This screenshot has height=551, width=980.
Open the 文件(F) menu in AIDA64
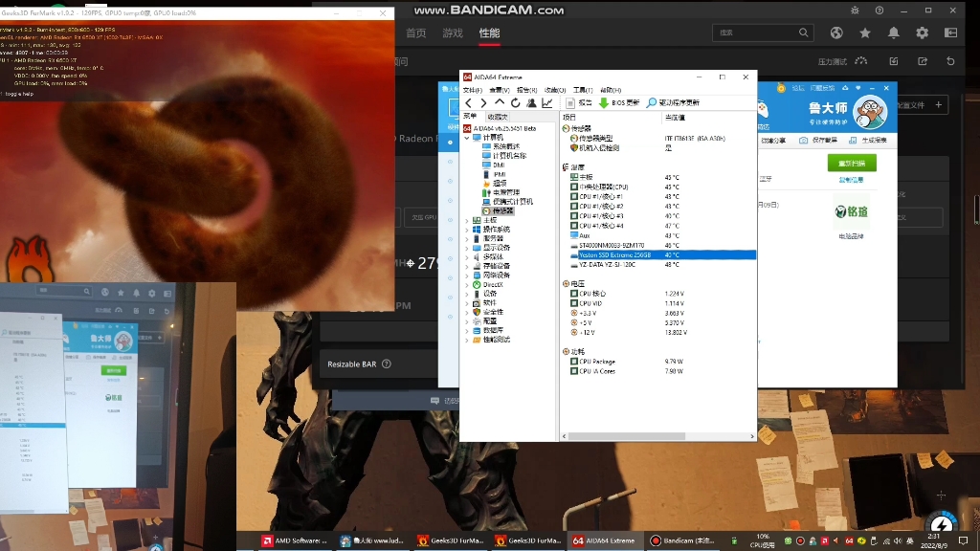tap(473, 90)
